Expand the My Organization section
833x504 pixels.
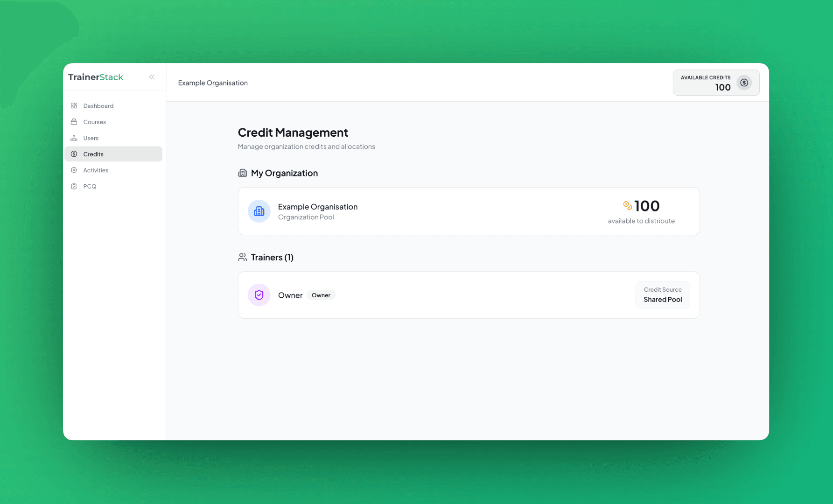[284, 173]
